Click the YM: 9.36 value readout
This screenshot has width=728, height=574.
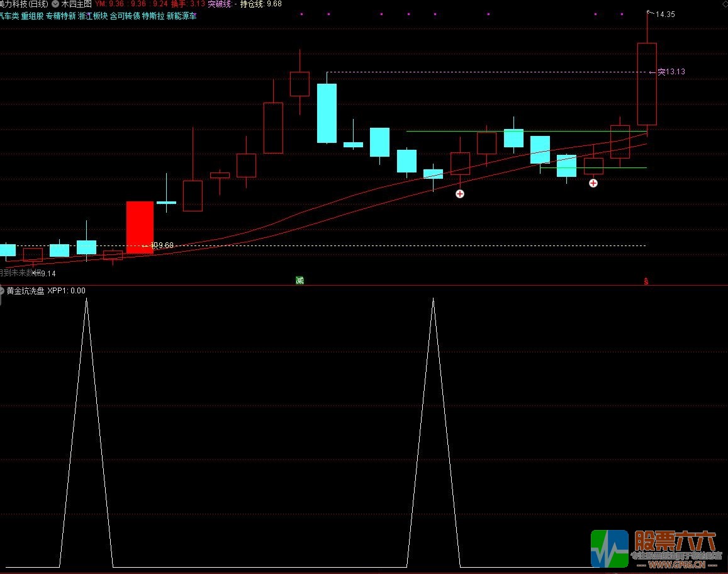click(x=109, y=4)
